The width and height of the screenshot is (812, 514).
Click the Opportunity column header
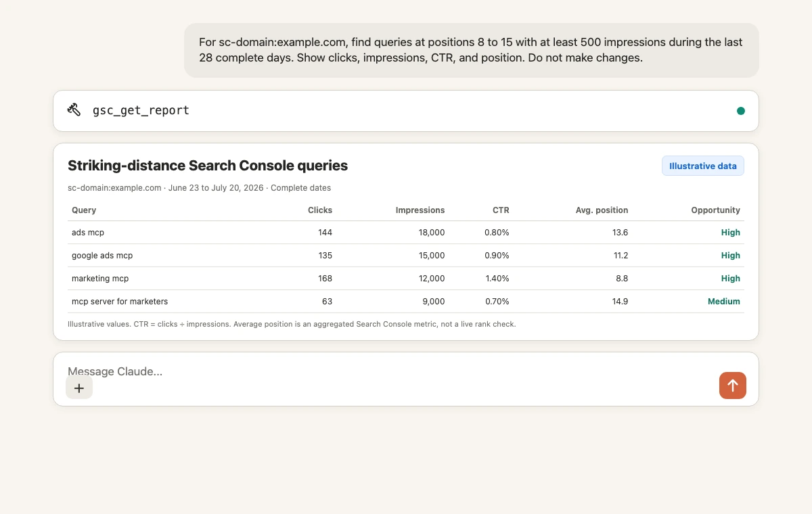[716, 210]
